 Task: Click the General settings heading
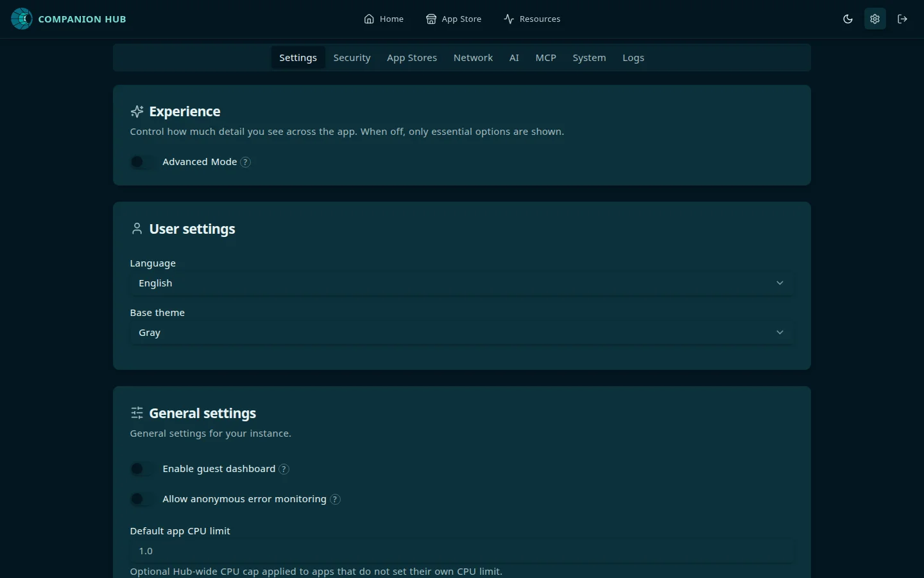point(203,414)
